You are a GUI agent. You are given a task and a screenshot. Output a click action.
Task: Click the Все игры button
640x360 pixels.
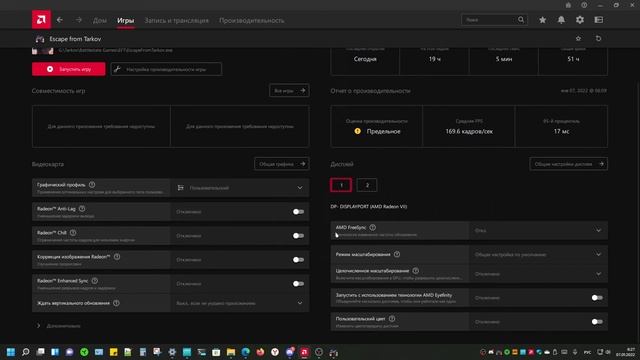click(289, 91)
